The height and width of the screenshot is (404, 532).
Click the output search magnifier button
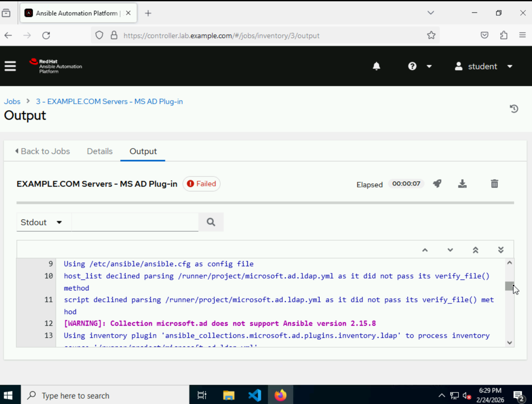pos(211,222)
